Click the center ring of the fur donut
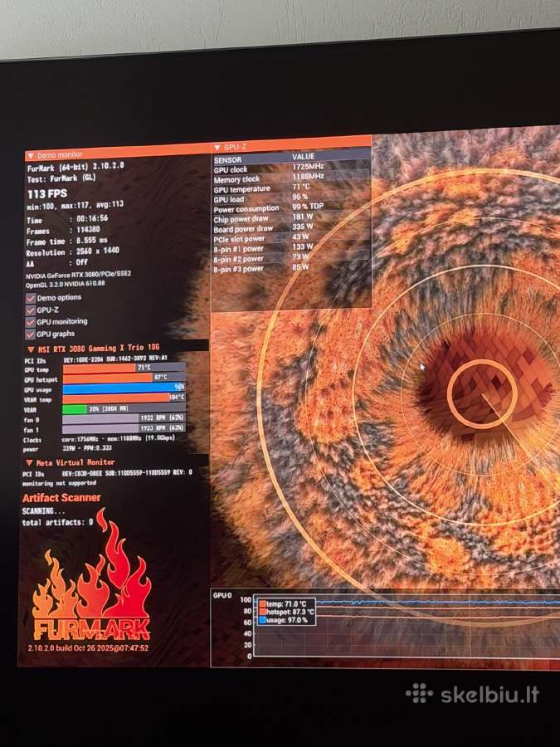This screenshot has height=747, width=560. tap(482, 394)
